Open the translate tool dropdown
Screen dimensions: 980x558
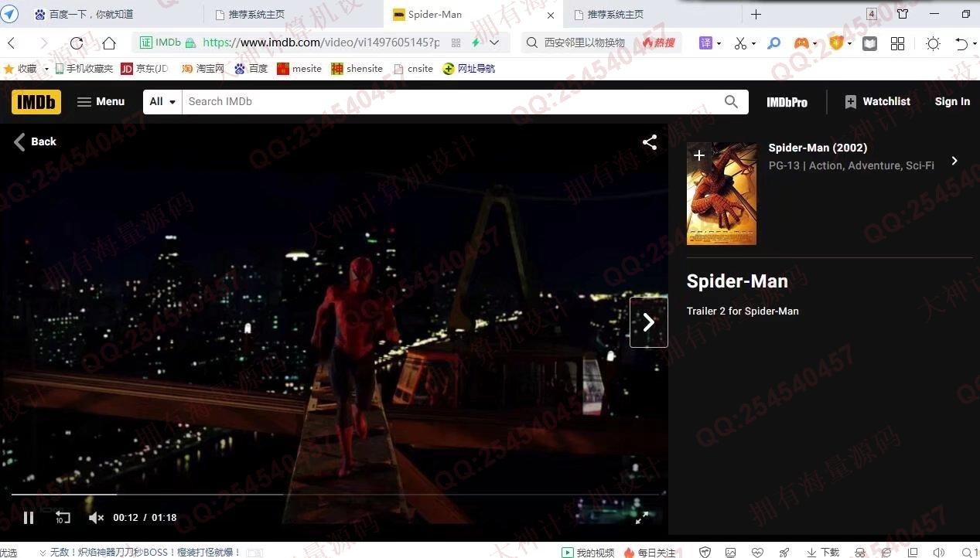tap(709, 43)
